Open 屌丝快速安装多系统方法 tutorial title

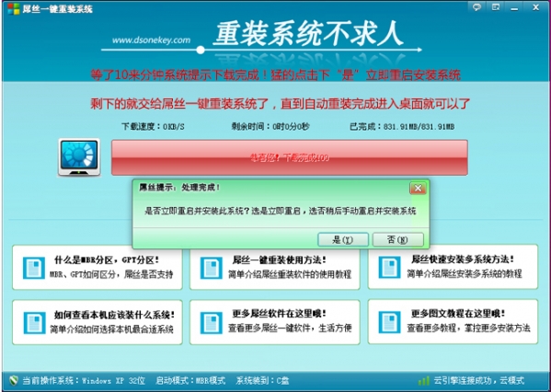click(463, 259)
